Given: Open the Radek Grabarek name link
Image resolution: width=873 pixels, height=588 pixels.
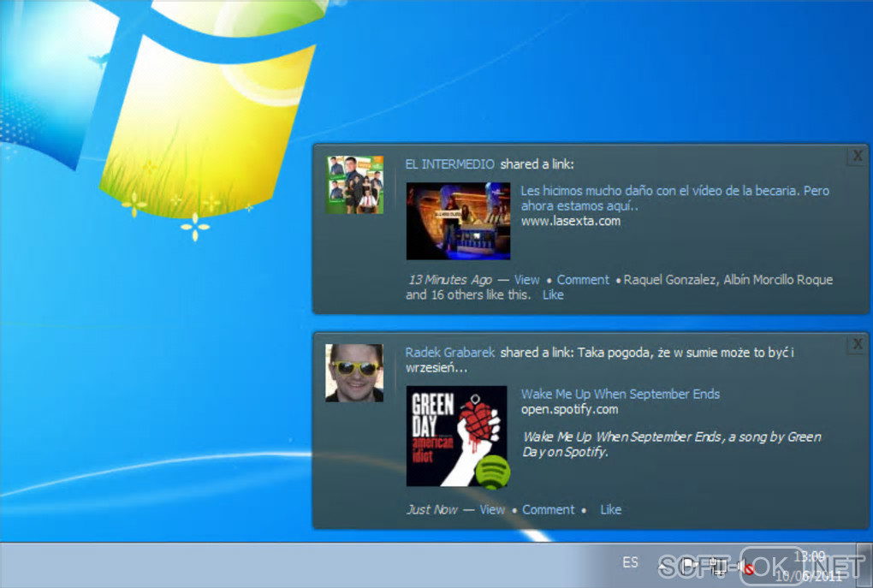Looking at the screenshot, I should point(450,353).
